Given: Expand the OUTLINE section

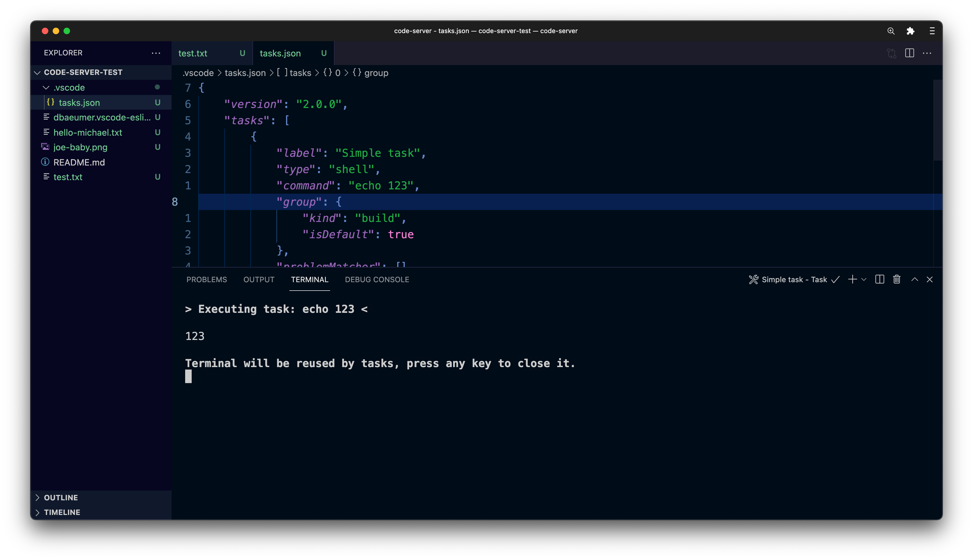Looking at the screenshot, I should [61, 497].
